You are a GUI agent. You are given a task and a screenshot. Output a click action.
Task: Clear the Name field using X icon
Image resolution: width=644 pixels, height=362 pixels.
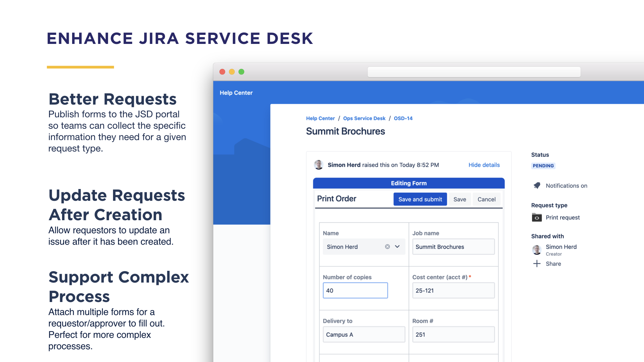(387, 247)
